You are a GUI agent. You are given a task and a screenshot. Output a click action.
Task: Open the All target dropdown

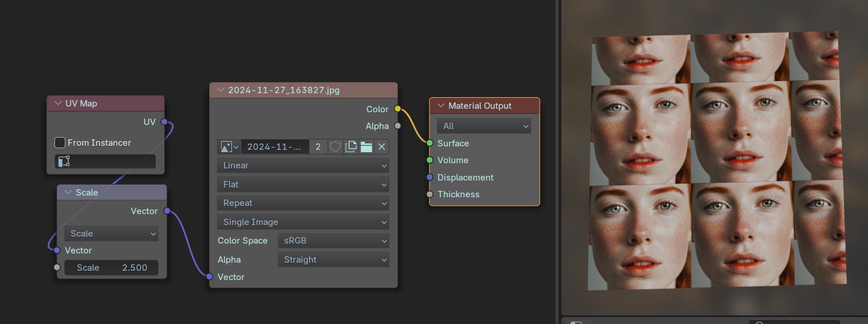click(484, 126)
